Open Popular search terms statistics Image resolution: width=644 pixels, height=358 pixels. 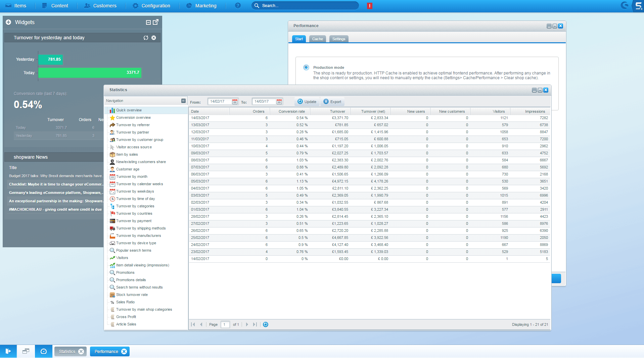[133, 250]
